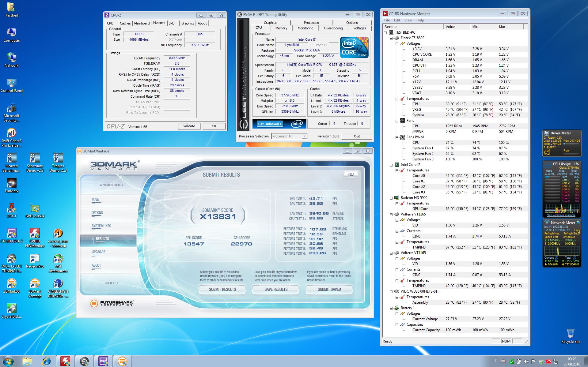The height and width of the screenshot is (367, 588).
Task: Launch the MSI Afterburner desktop shortcut
Action: [58, 263]
